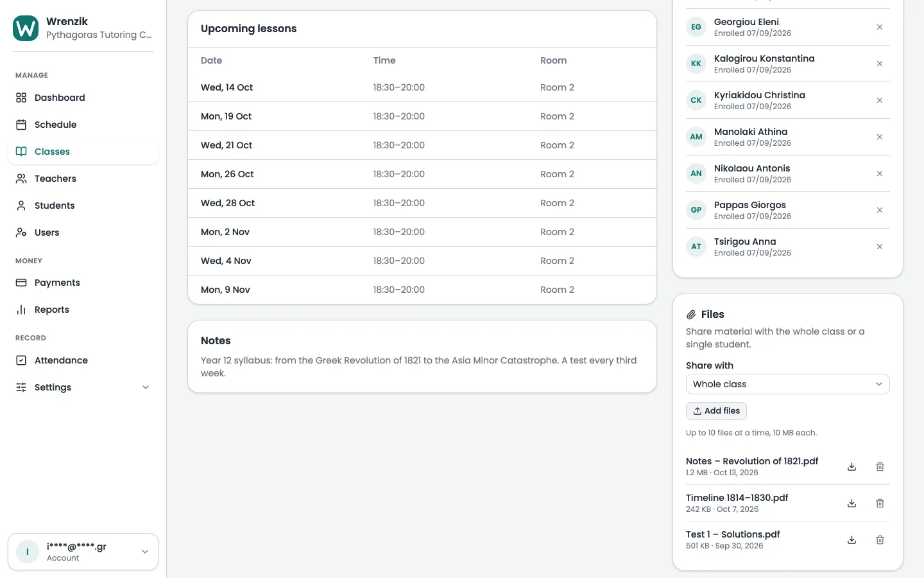
Task: Click the AT avatar for Tsirigou Anna
Action: [696, 247]
